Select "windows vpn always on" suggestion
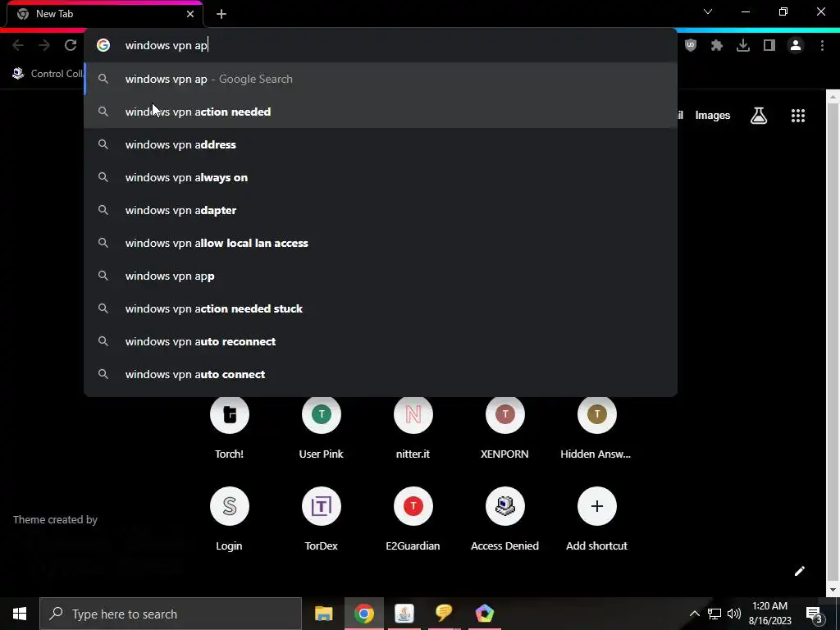Viewport: 840px width, 630px height. click(381, 177)
